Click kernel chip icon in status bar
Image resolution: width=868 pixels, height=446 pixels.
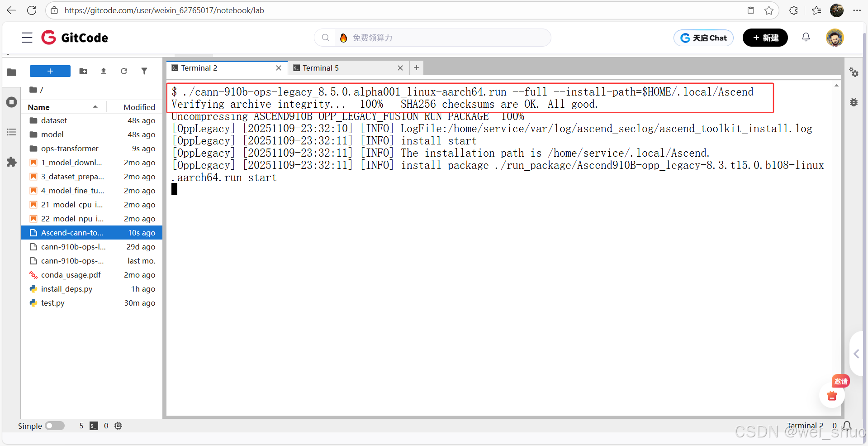(119, 426)
